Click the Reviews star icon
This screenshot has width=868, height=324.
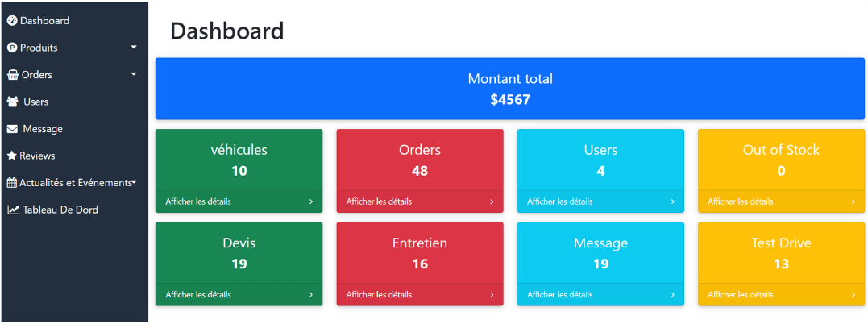point(11,156)
